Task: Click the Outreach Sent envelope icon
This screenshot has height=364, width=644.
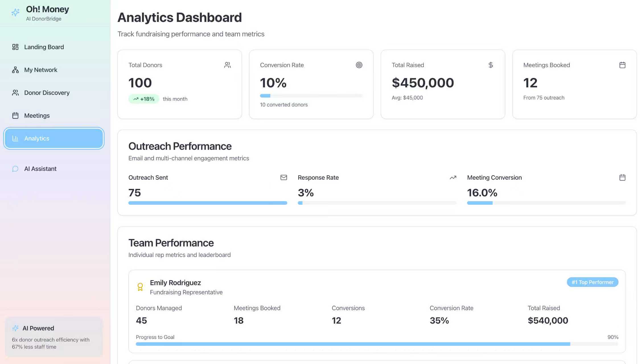Action: point(283,177)
